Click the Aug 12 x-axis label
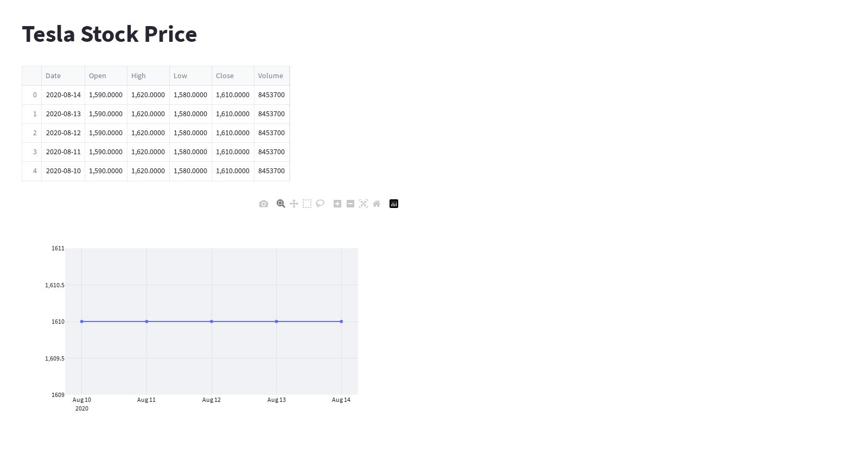This screenshot has width=868, height=454. (x=212, y=400)
